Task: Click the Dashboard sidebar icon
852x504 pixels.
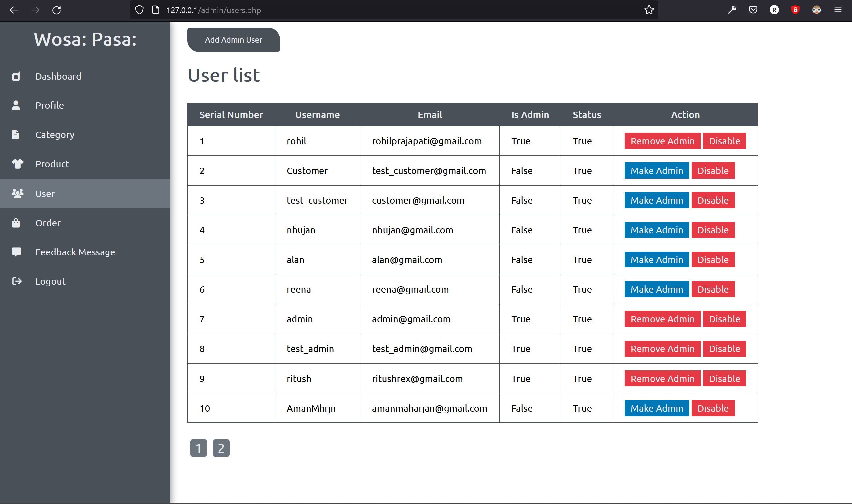Action: tap(16, 77)
